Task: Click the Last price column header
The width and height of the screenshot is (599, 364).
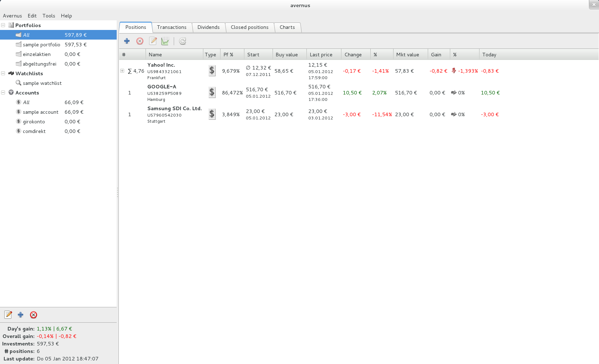Action: [321, 55]
